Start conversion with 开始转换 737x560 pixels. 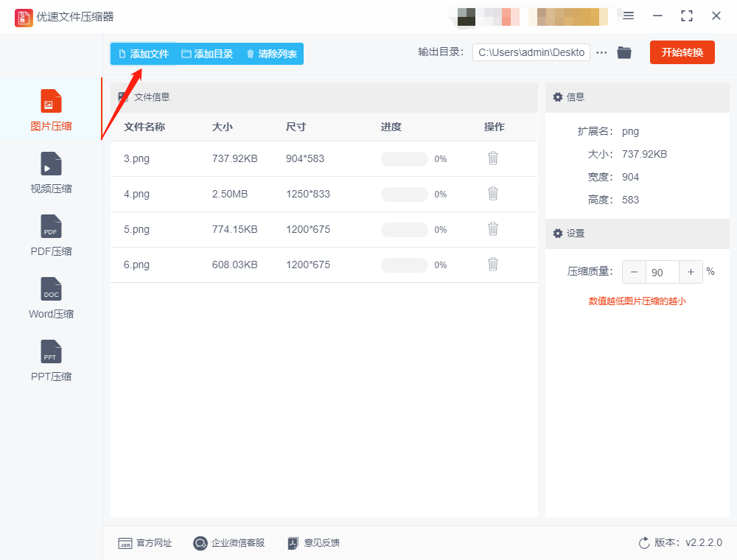[682, 52]
